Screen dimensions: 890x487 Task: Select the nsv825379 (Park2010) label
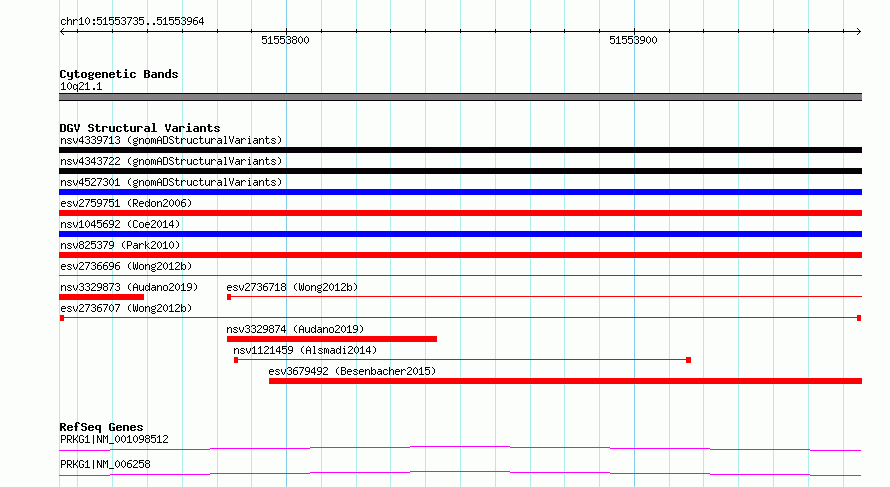click(120, 245)
